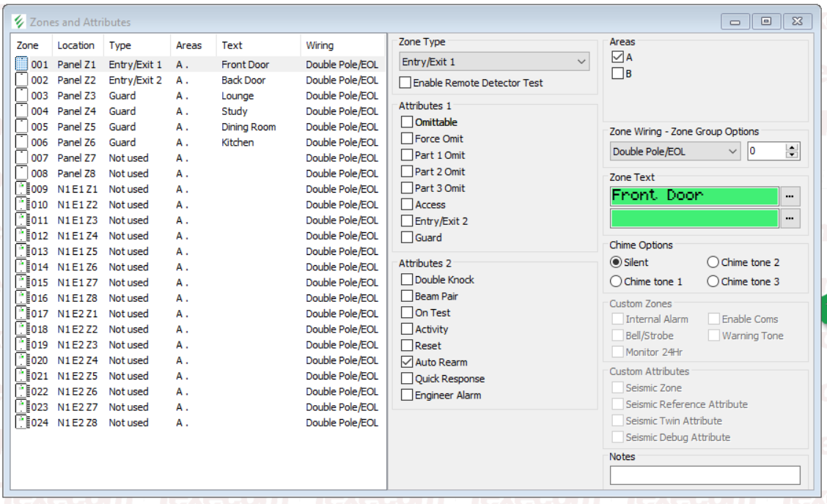Click the Wiring column header
The image size is (827, 504).
pyautogui.click(x=320, y=45)
